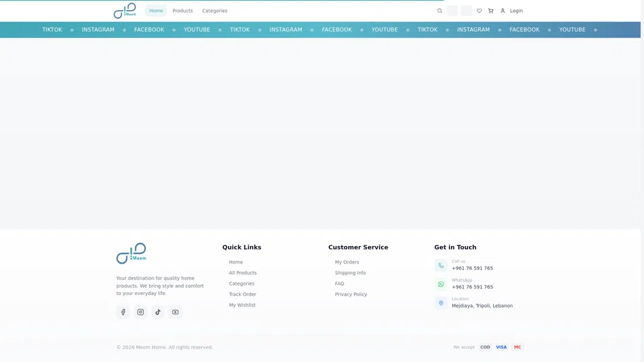644x362 pixels.
Task: Open the footer Categories quick link
Action: (241, 283)
